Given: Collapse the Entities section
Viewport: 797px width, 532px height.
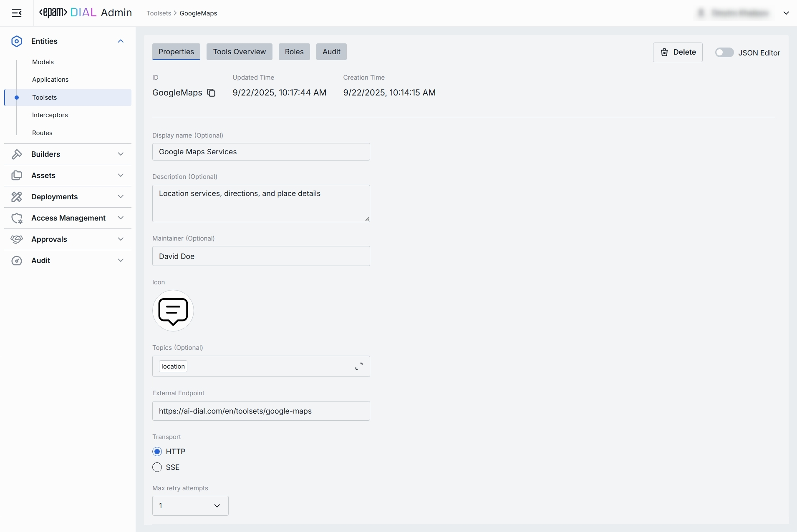Looking at the screenshot, I should point(121,41).
